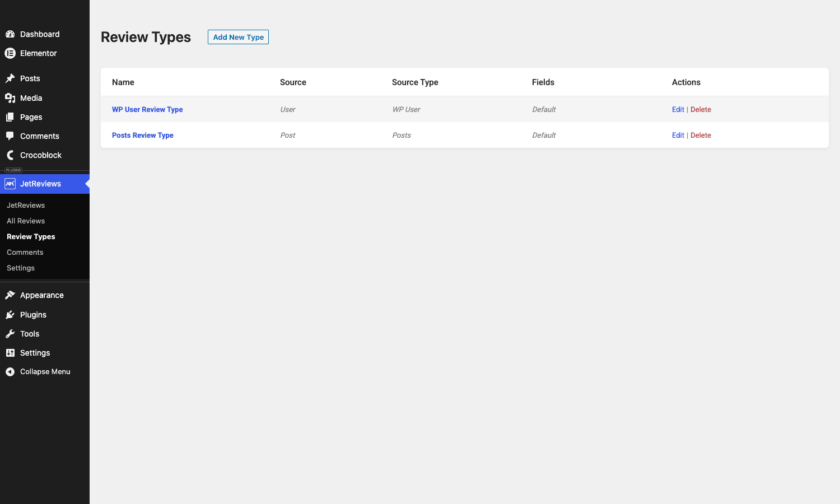Click the Appearance paintbrush icon
The image size is (840, 504).
pyautogui.click(x=10, y=295)
